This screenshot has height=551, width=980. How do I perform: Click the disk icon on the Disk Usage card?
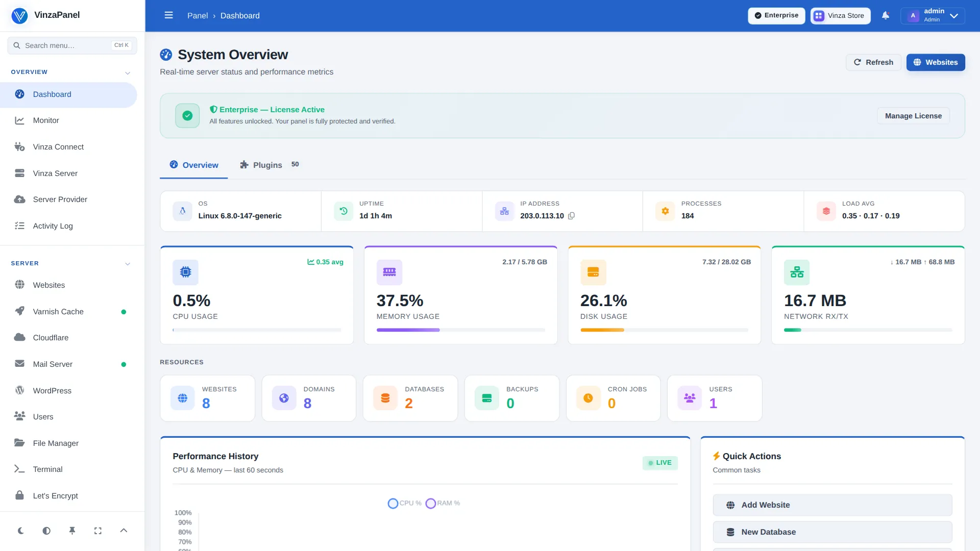[593, 272]
